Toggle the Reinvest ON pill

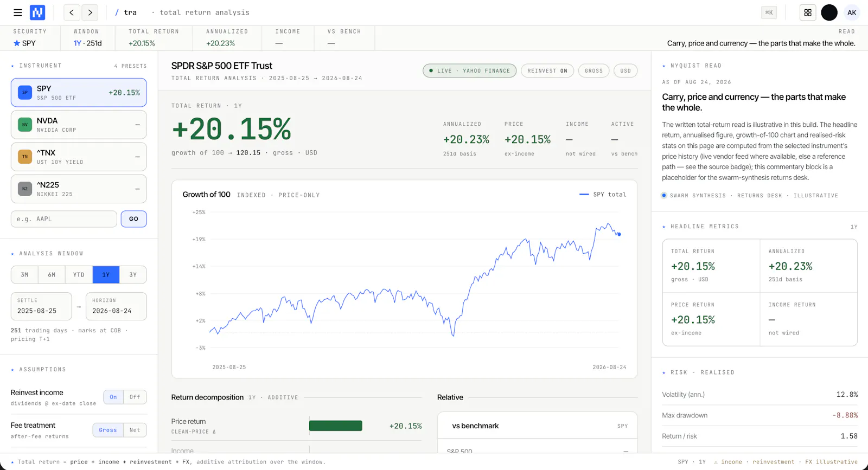547,71
